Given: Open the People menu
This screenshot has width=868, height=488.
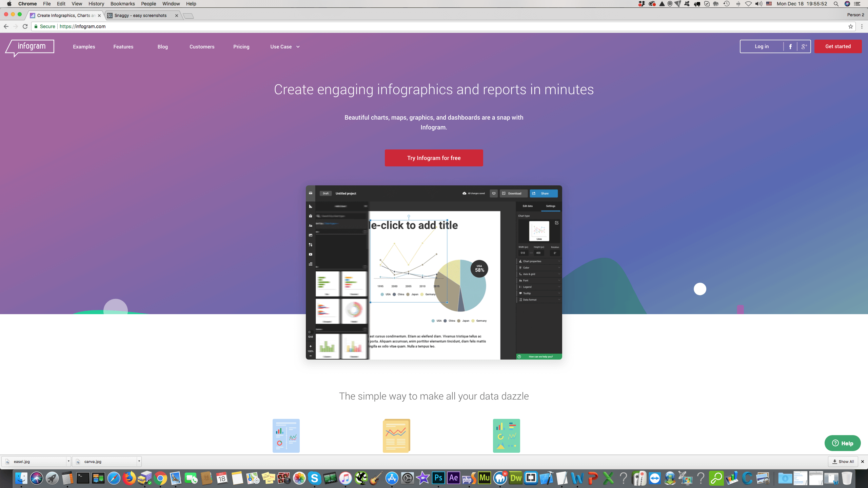Looking at the screenshot, I should coord(149,4).
